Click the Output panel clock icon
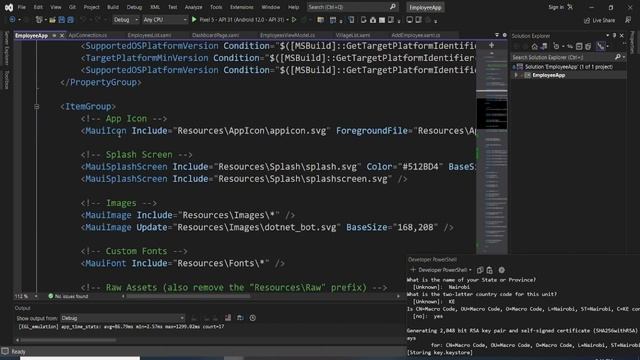Image resolution: width=640 pixels, height=360 pixels. point(253,318)
